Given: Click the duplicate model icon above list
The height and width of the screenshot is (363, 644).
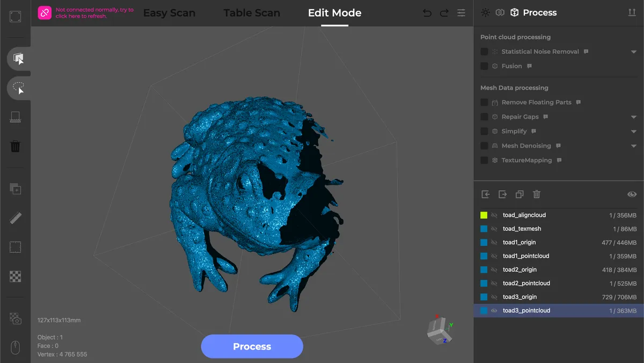Looking at the screenshot, I should pos(519,194).
